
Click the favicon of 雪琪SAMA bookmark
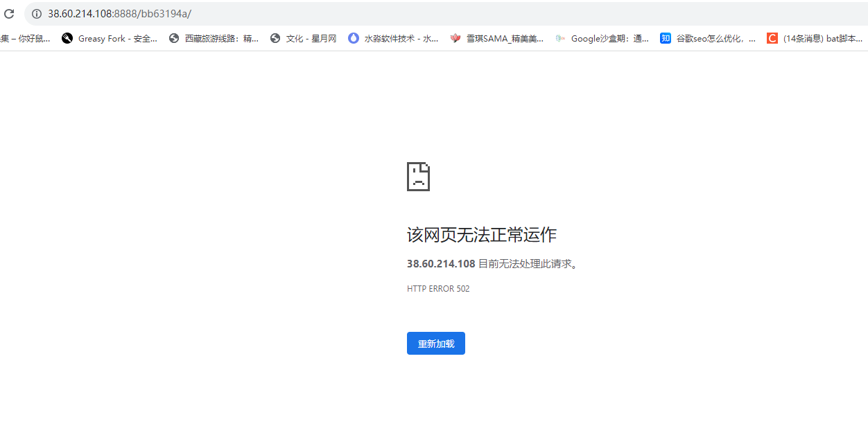point(455,39)
